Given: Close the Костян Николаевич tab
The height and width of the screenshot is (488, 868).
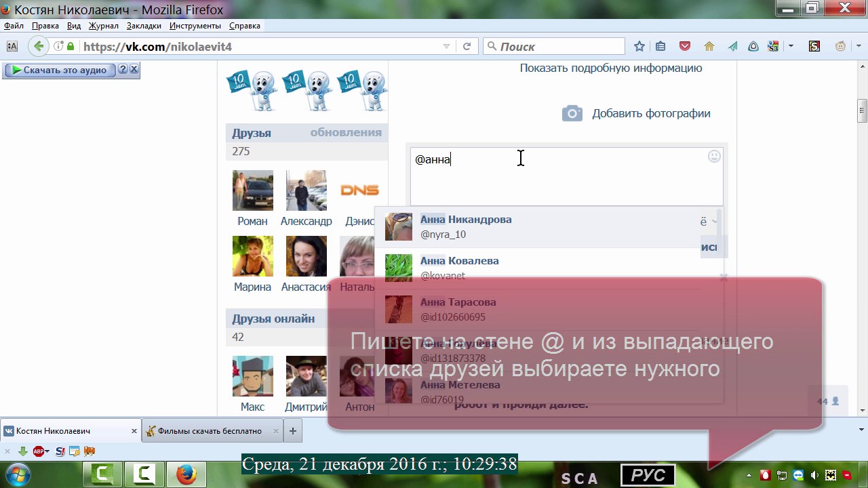Looking at the screenshot, I should tap(134, 431).
